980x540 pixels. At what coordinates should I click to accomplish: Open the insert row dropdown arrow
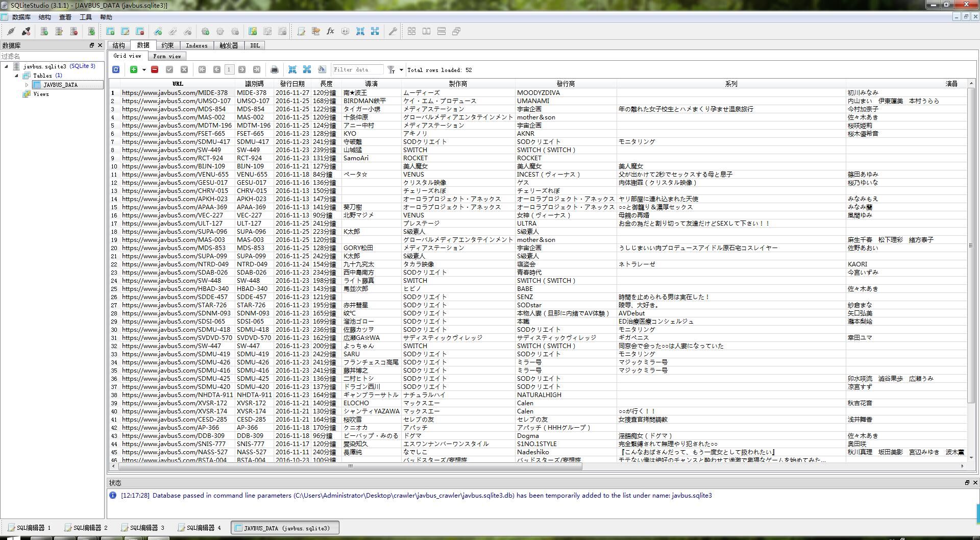[144, 70]
